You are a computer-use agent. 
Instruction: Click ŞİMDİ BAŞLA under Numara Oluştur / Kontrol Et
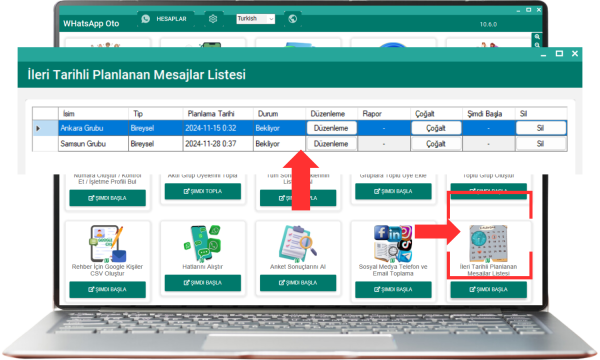pos(108,198)
